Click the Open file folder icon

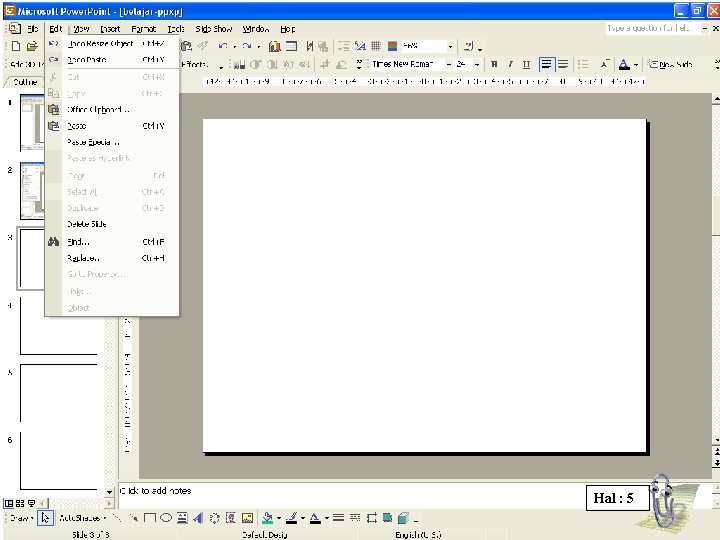[32, 46]
